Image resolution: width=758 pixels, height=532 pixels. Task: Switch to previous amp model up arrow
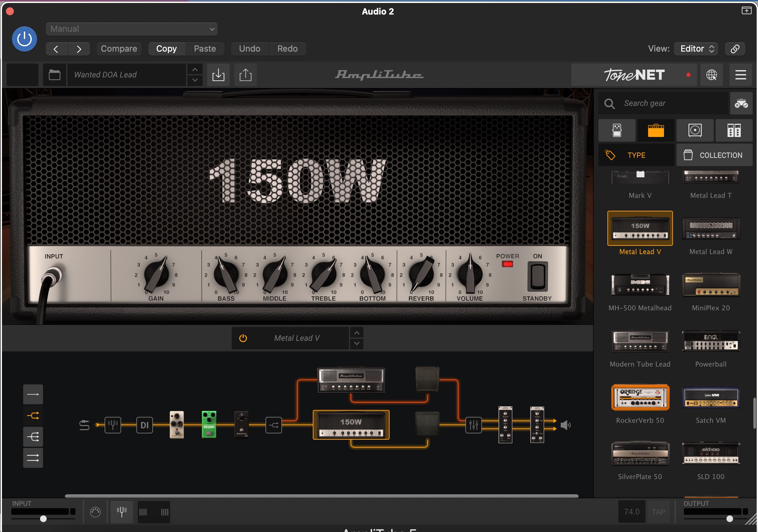pyautogui.click(x=356, y=333)
